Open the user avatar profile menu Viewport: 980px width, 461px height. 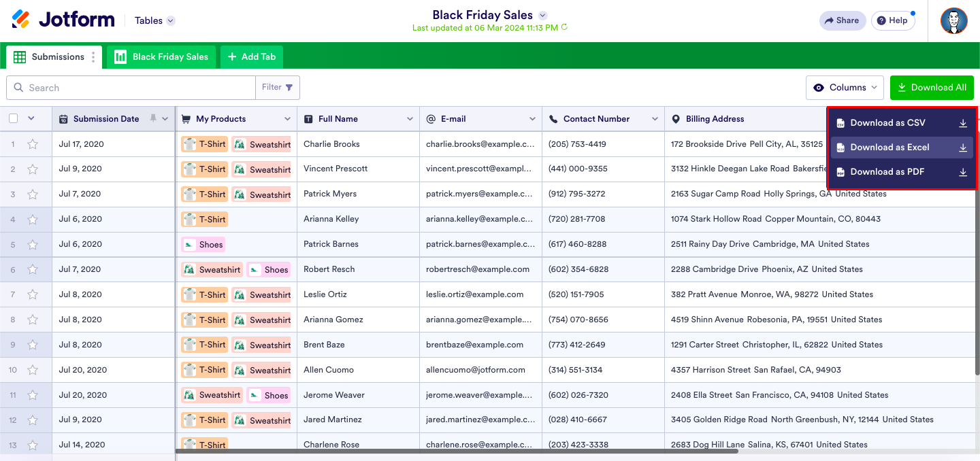coord(954,20)
